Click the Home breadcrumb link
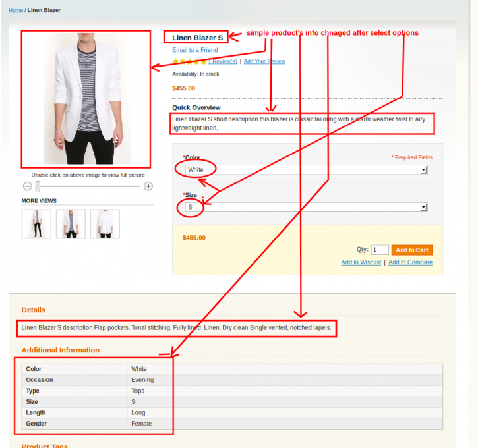 [x=16, y=10]
